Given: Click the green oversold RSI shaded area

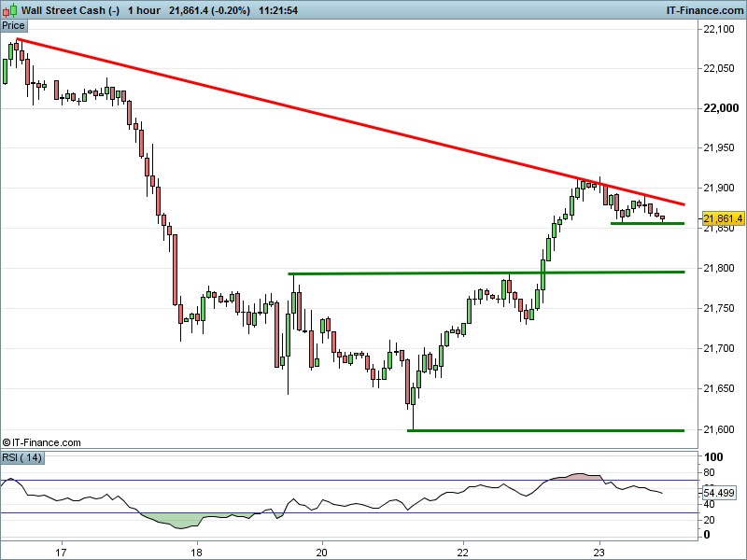Looking at the screenshot, I should (181, 521).
